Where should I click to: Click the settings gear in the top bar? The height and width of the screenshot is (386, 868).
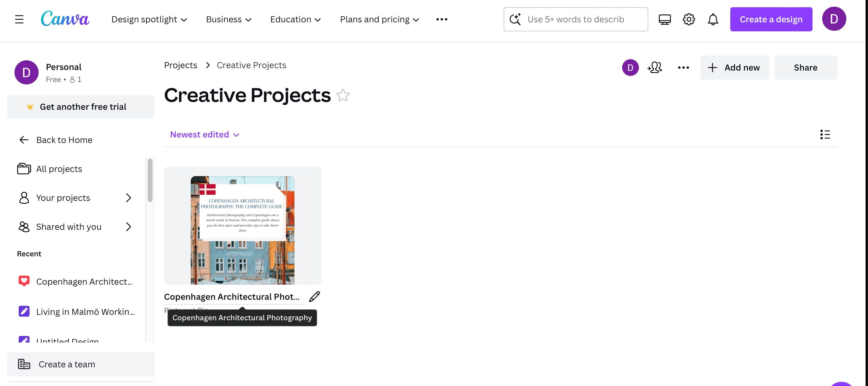(x=689, y=19)
